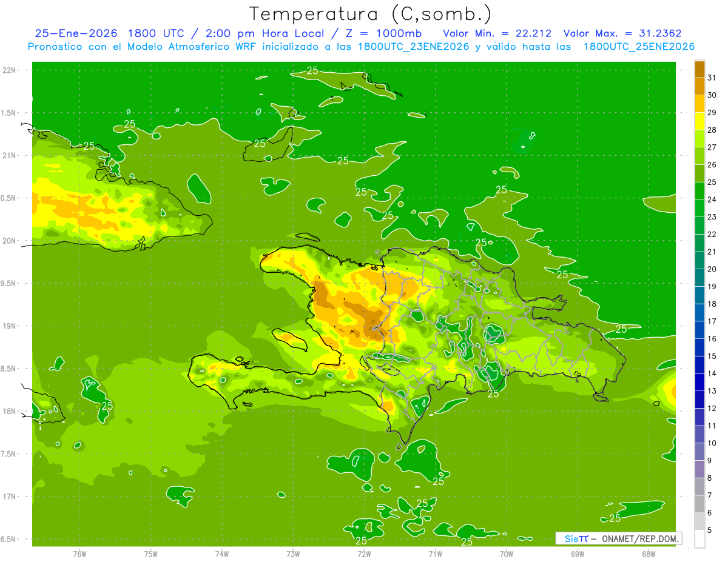Click the "ONAMET/REP.DOM." credit label
The height and width of the screenshot is (562, 728).
[x=640, y=538]
